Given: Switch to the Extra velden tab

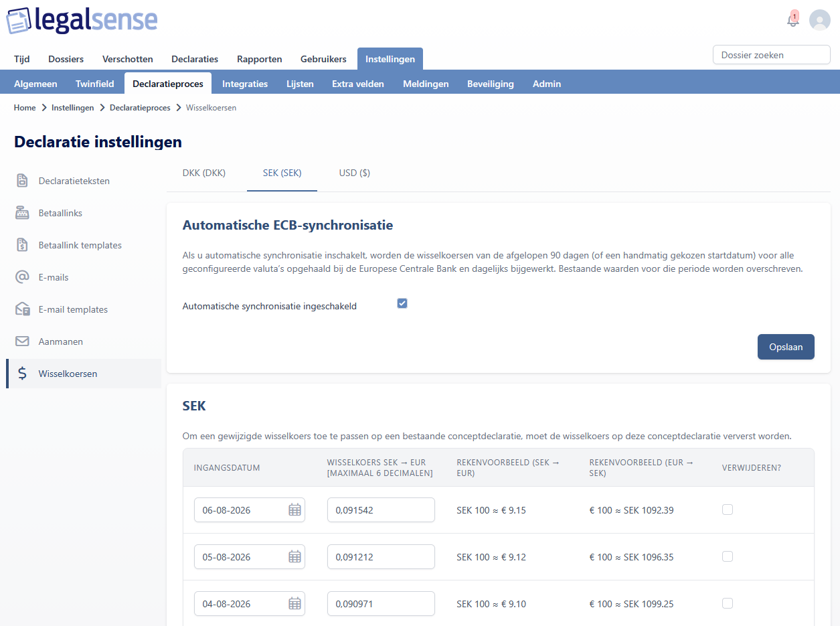Looking at the screenshot, I should pos(358,84).
